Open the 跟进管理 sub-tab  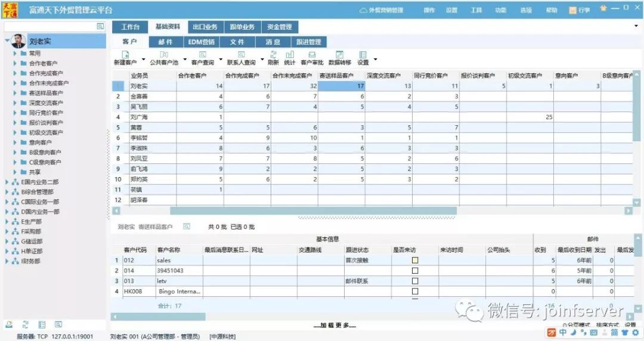309,42
